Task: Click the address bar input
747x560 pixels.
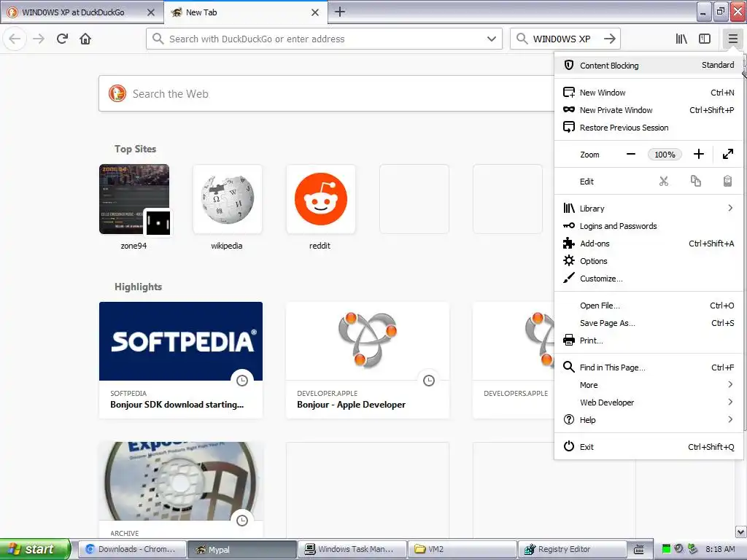Action: click(x=324, y=39)
